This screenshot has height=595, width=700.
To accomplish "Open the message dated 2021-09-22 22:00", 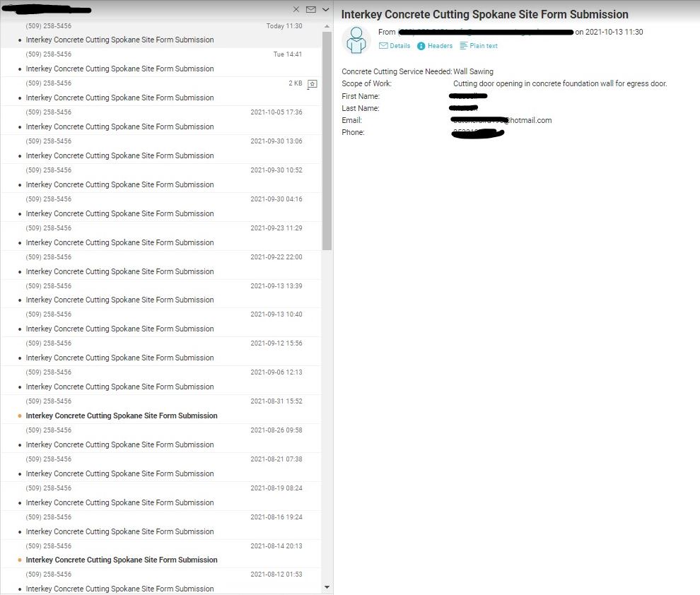I will point(161,266).
